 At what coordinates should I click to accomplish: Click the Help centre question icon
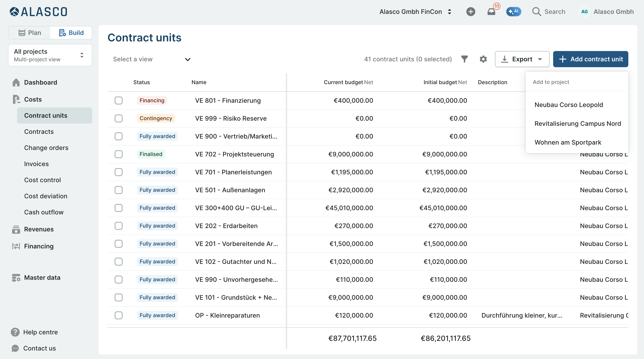[15, 332]
